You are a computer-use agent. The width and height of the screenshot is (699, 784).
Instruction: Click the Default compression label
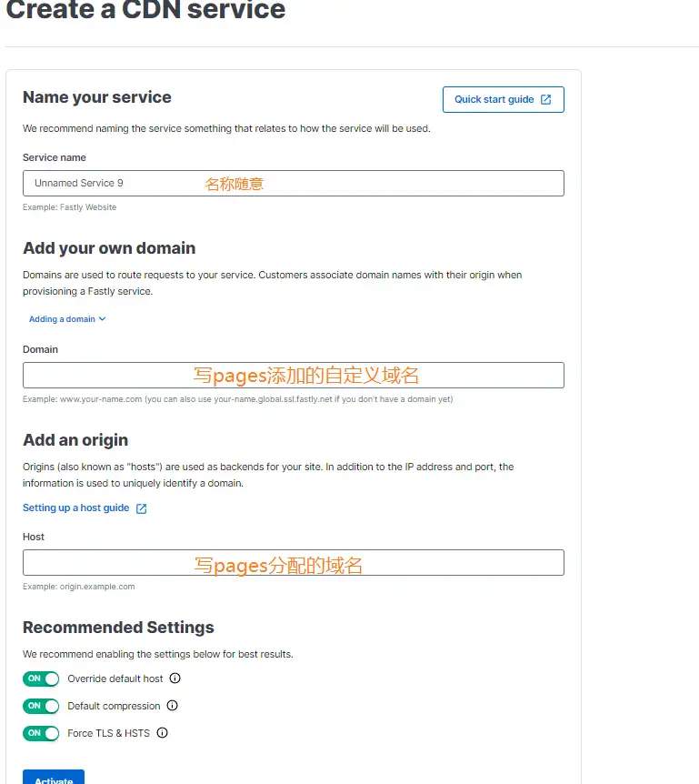114,706
